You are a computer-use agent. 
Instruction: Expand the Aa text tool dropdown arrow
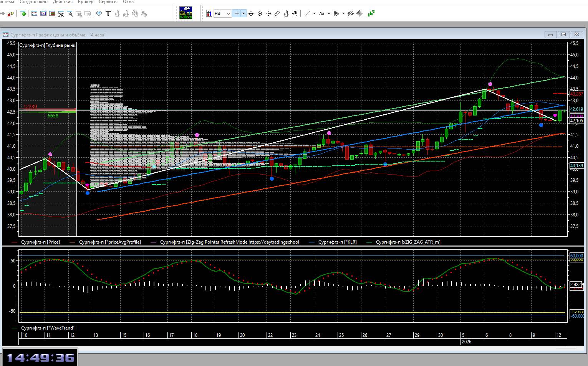click(x=329, y=13)
